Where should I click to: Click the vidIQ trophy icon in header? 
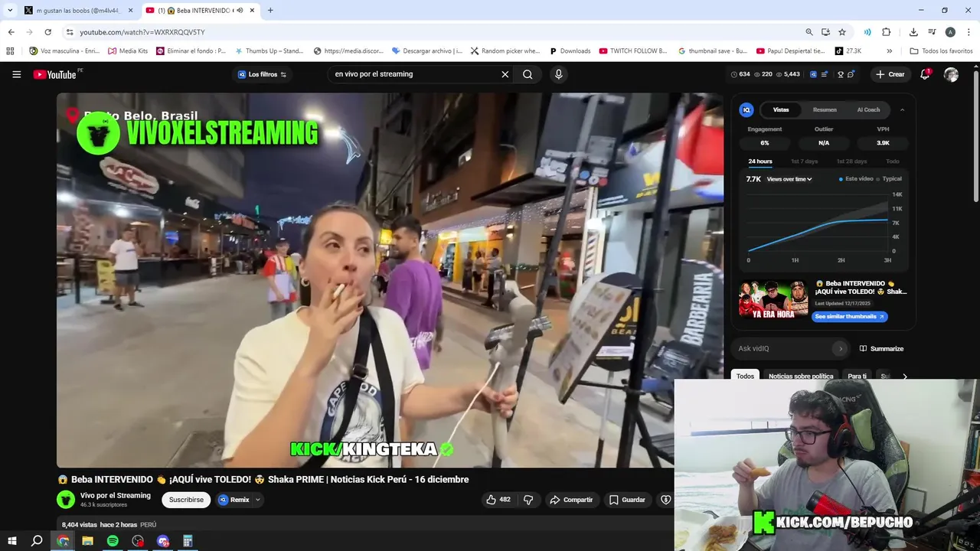(841, 74)
